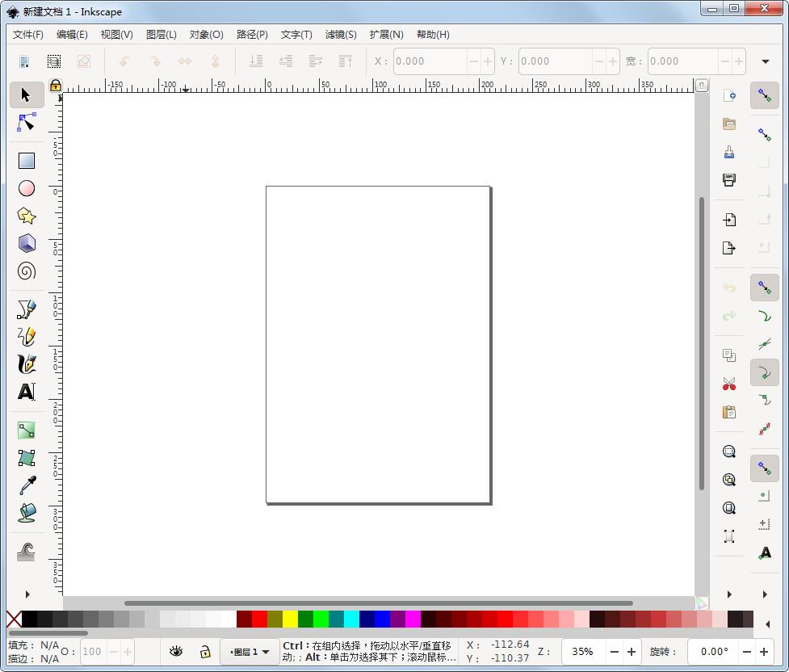The height and width of the screenshot is (672, 789).
Task: Select the Star tool
Action: [26, 216]
